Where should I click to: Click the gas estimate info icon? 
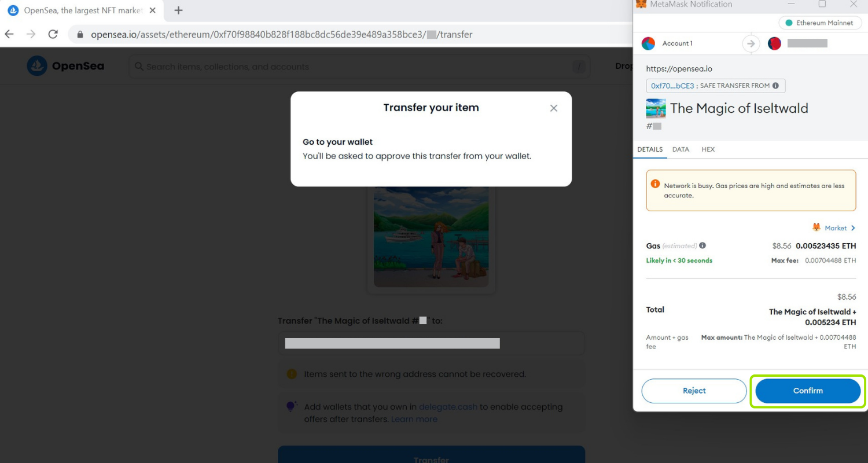click(x=702, y=245)
